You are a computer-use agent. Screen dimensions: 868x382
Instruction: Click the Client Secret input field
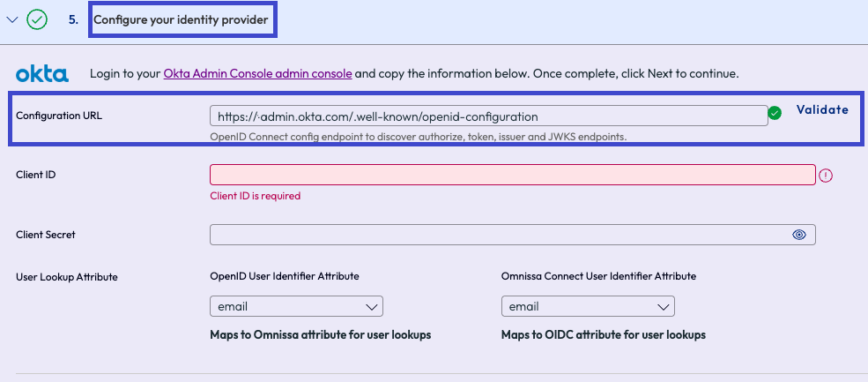(513, 235)
